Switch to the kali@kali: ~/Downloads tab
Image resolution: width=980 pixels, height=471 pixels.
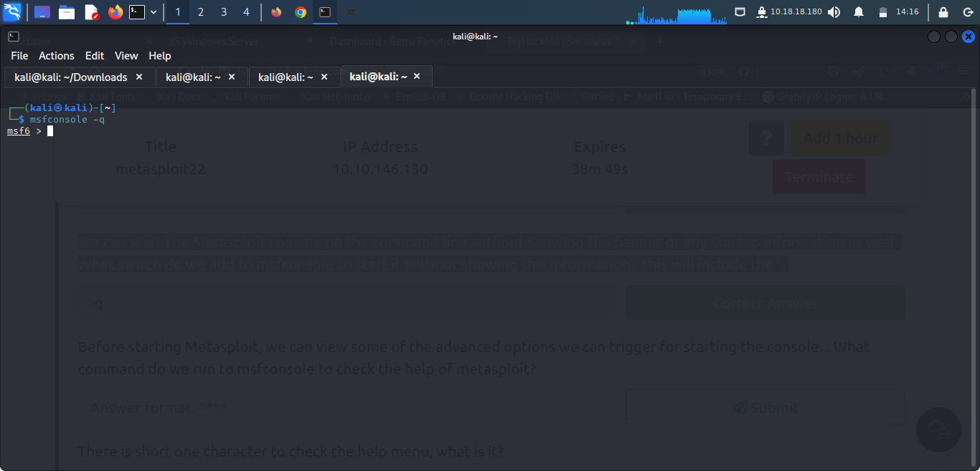point(79,77)
